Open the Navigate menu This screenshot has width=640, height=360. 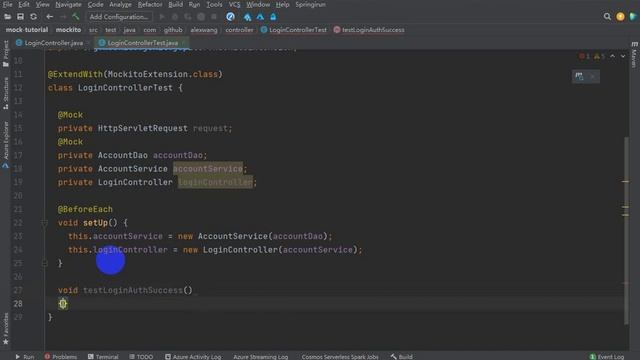click(68, 4)
